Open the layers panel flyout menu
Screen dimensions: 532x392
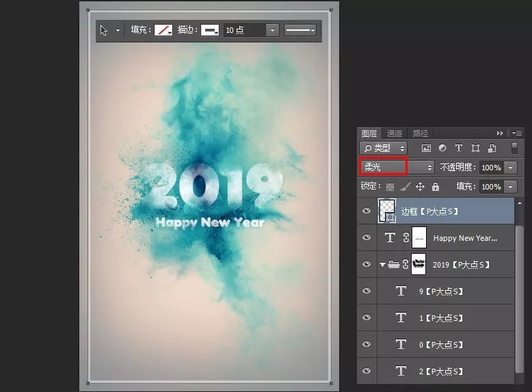pyautogui.click(x=517, y=133)
